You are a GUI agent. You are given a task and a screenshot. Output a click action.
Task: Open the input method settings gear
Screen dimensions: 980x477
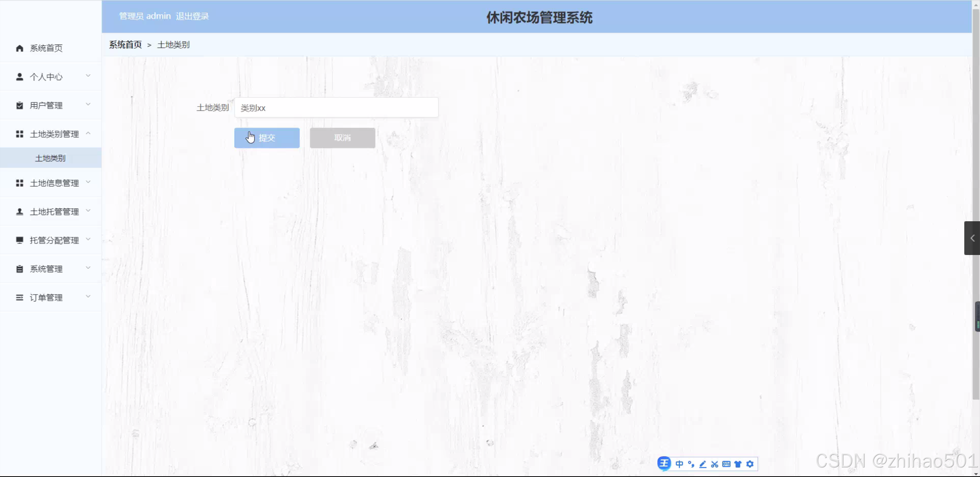click(750, 464)
